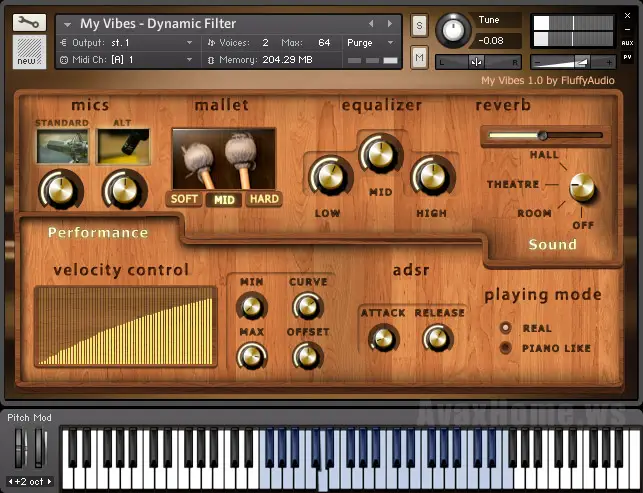Click the Mod wheel

coord(40,447)
